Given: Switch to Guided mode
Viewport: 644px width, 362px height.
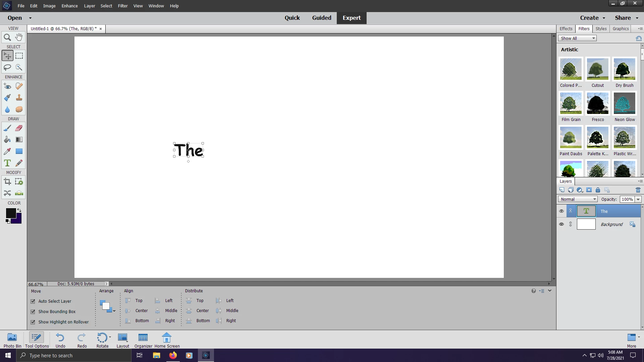Looking at the screenshot, I should [x=321, y=18].
